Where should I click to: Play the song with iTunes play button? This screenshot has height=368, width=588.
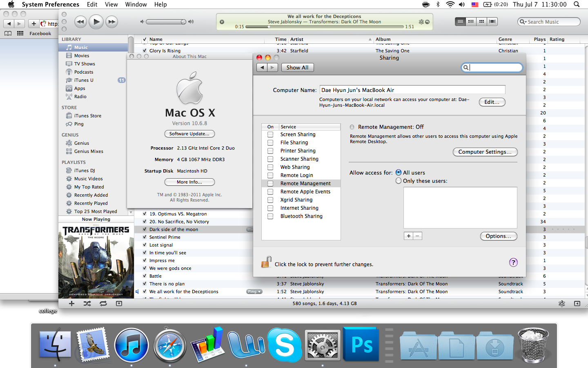tap(96, 22)
